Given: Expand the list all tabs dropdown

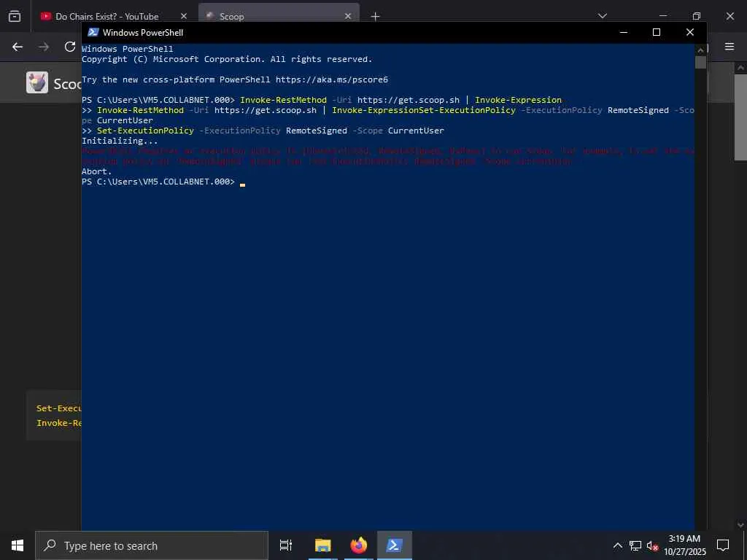Looking at the screenshot, I should (x=602, y=16).
